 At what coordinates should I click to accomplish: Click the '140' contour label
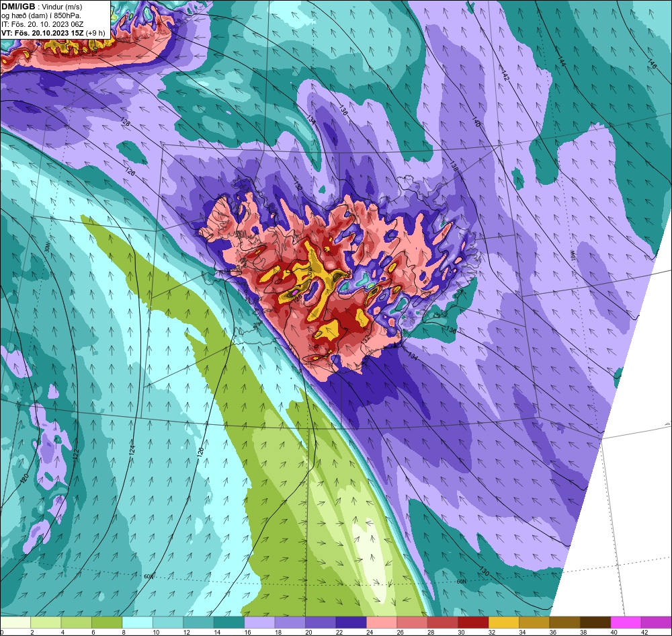pos(476,122)
